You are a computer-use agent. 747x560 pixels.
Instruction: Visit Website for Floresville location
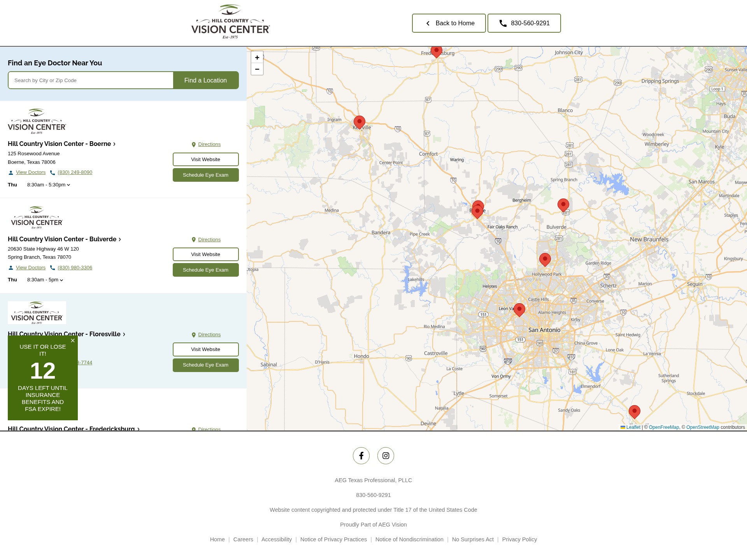click(206, 349)
